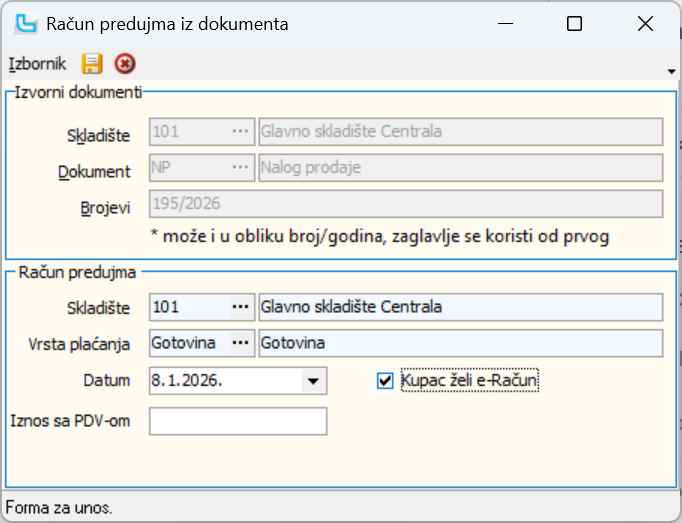The width and height of the screenshot is (682, 523).
Task: Minimize the Račun predujma iz dokumenta window
Action: tap(505, 23)
